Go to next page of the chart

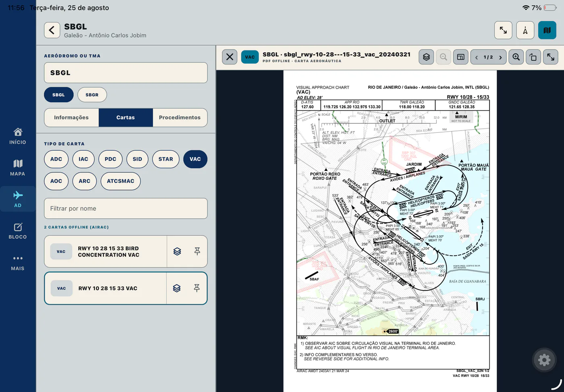point(500,57)
